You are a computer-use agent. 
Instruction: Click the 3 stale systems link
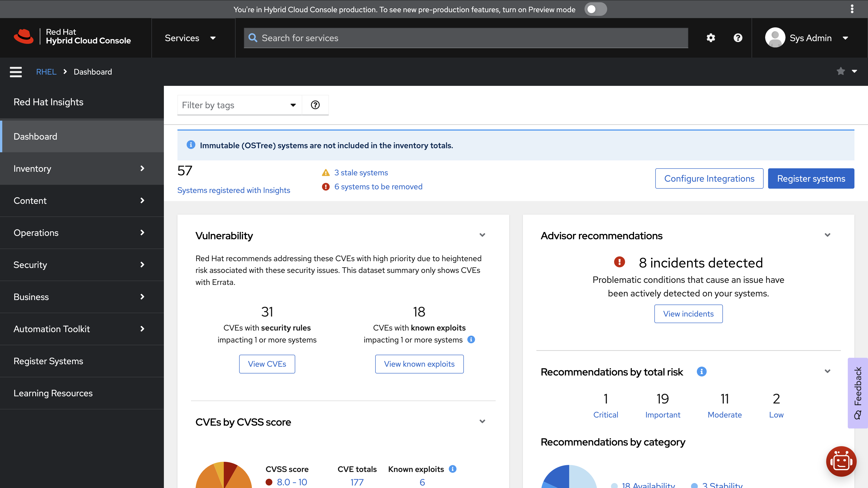pos(361,172)
